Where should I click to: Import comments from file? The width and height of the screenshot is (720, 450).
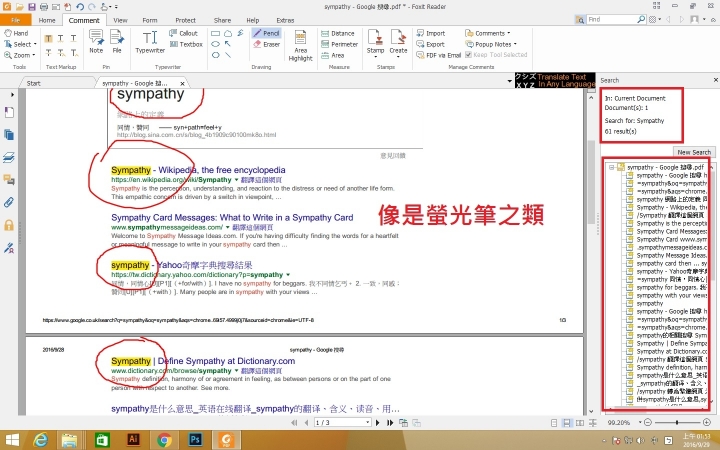coord(431,33)
